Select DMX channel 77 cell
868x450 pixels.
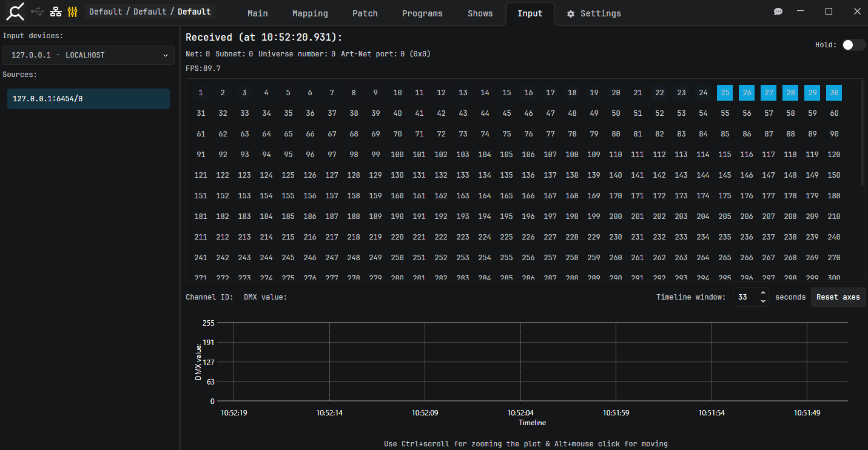550,134
